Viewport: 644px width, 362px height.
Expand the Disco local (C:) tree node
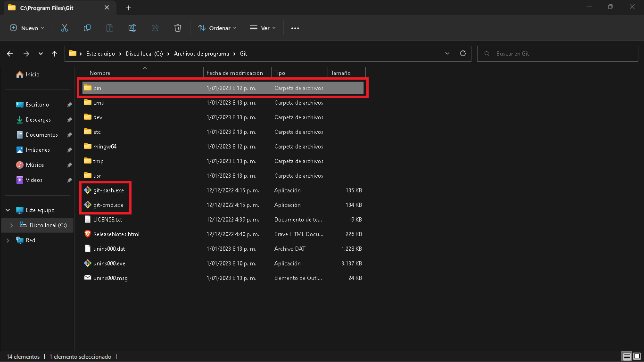coord(12,225)
